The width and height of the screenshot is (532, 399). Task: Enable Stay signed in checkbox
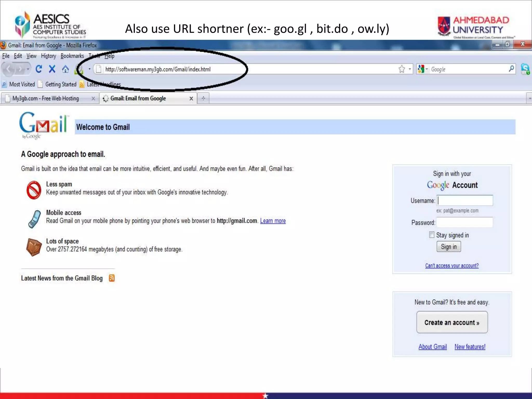click(432, 235)
